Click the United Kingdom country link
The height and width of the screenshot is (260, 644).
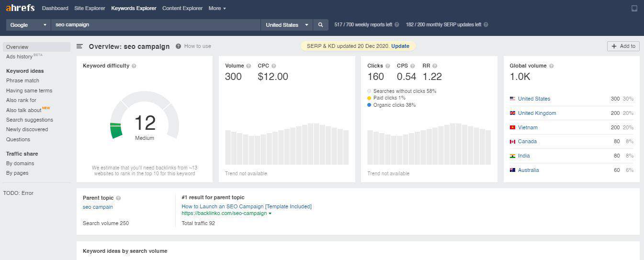pyautogui.click(x=537, y=113)
